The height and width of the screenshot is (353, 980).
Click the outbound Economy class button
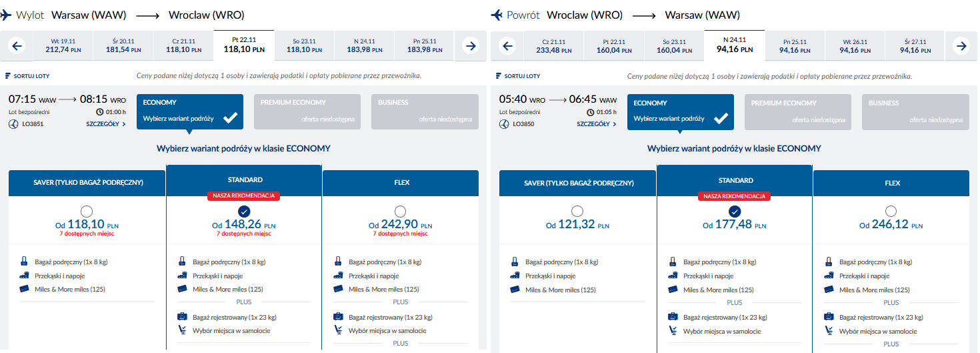(x=190, y=111)
